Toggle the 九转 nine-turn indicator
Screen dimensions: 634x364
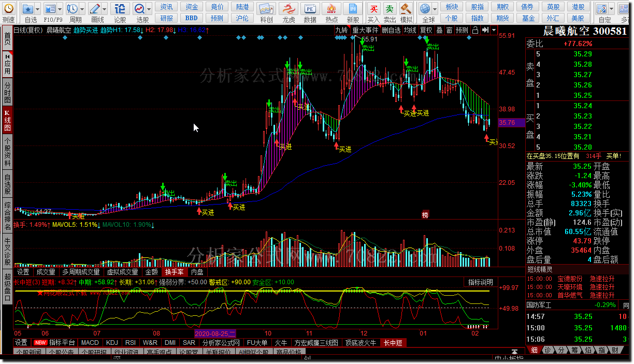pyautogui.click(x=341, y=31)
